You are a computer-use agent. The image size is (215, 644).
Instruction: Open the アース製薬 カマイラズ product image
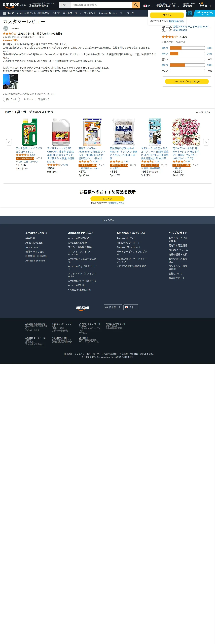click(x=29, y=132)
